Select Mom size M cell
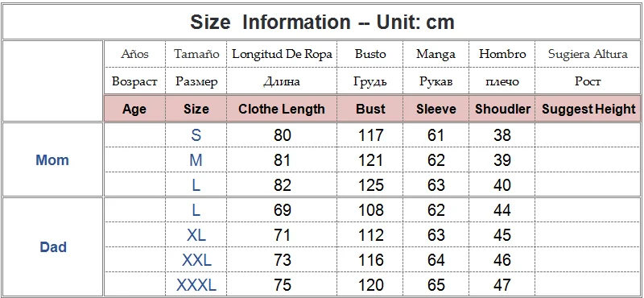644x298 pixels. point(196,160)
